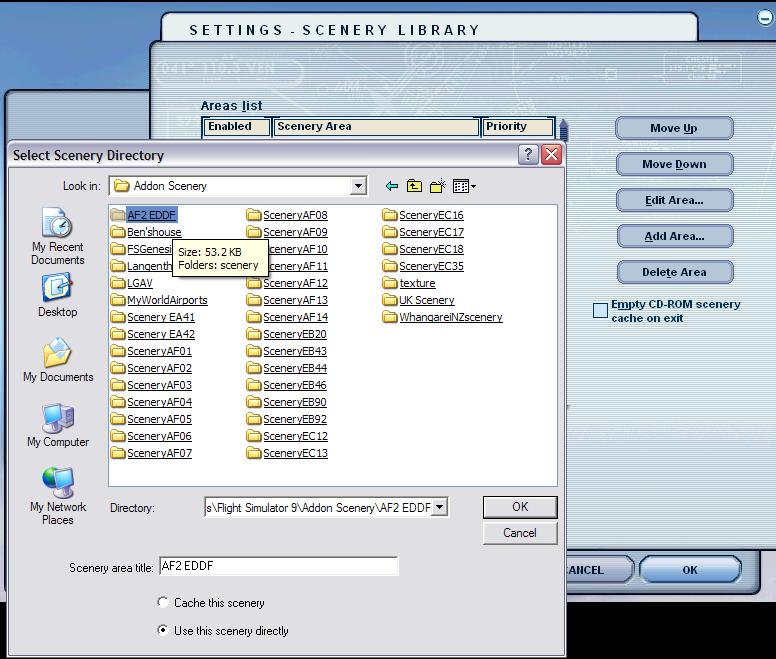Screen dimensions: 776x659
Task: Click the Go Back arrow icon
Action: click(x=391, y=186)
